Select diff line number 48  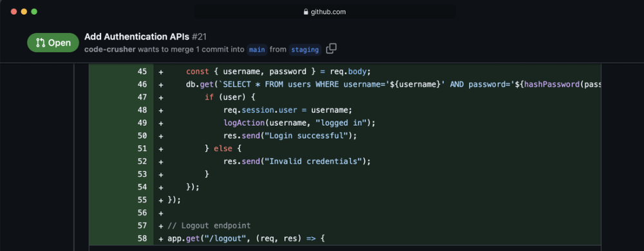pos(142,110)
